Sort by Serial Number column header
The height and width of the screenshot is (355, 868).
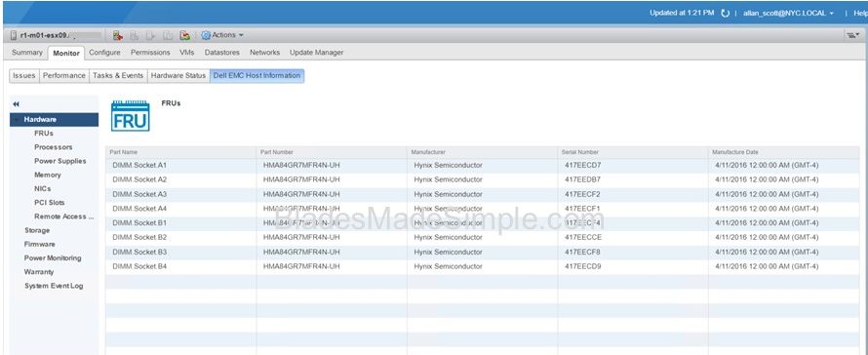point(633,152)
